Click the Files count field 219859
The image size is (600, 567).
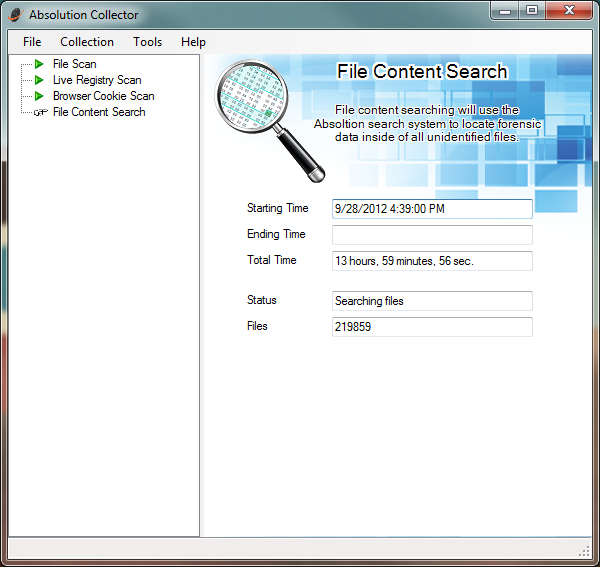point(432,327)
